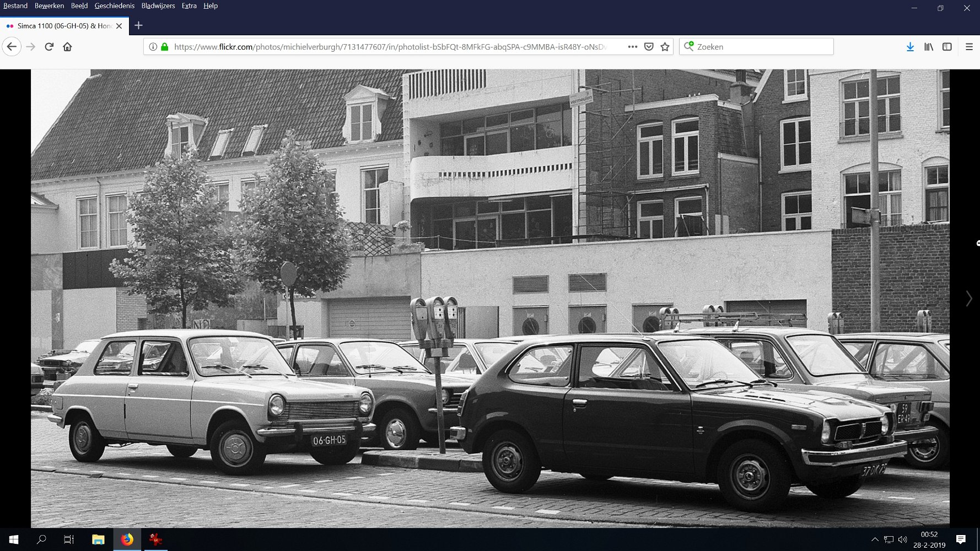Click the Flickr URL in address bar

[386, 47]
